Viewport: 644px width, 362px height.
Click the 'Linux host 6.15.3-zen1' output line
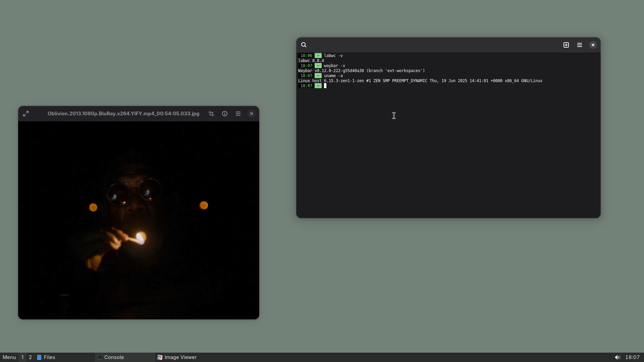click(420, 81)
